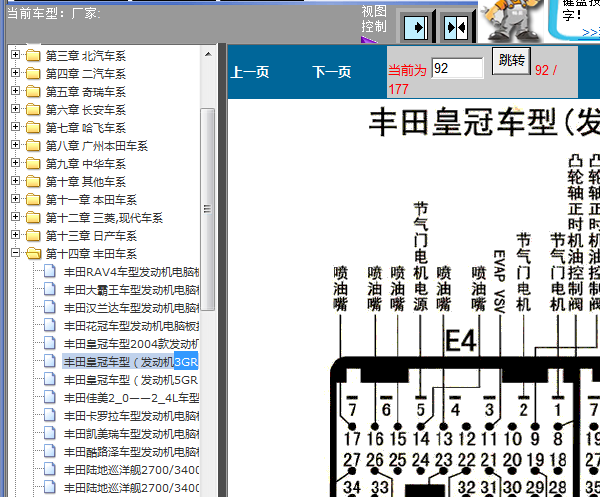Click the current page number input field

[457, 68]
